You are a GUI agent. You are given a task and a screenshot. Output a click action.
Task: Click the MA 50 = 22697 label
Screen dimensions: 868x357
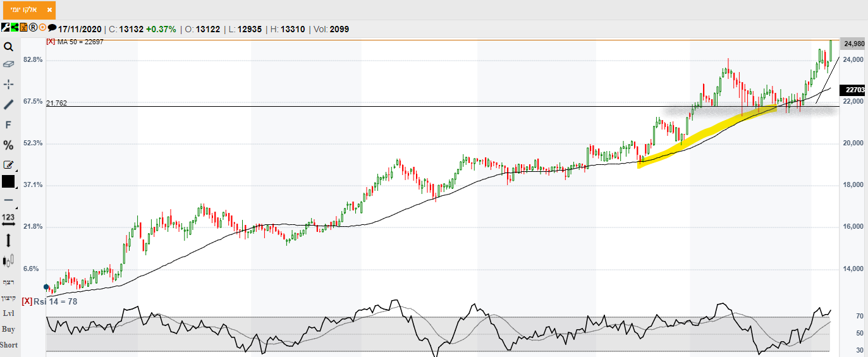tap(80, 42)
